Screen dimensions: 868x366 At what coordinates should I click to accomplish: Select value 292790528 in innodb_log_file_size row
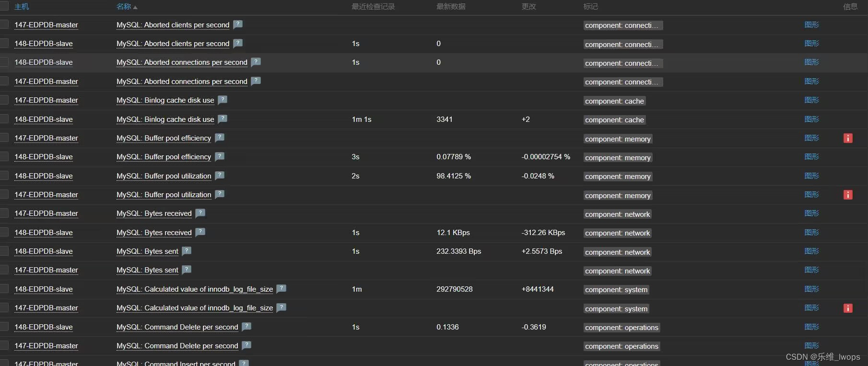pyautogui.click(x=455, y=289)
